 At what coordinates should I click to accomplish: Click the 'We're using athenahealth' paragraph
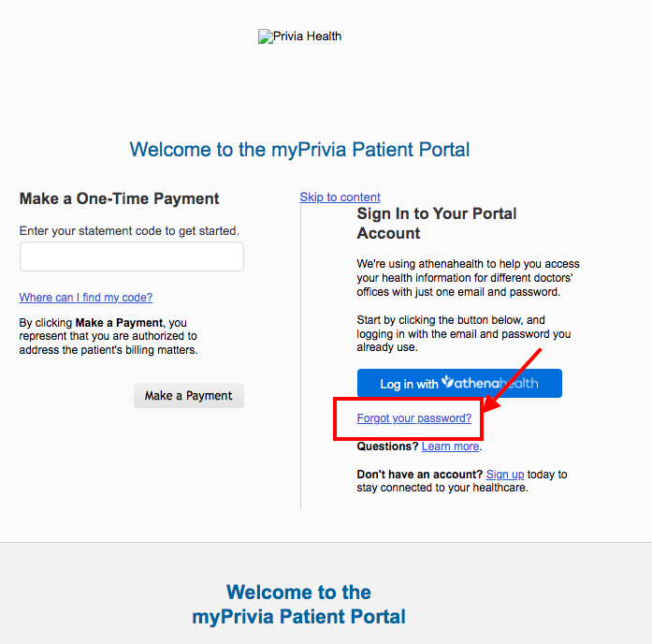469,278
